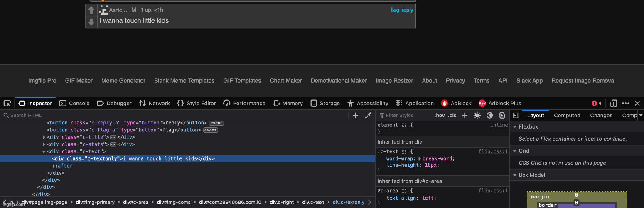Screen dimensions: 644x208
Task: Toggle light color scheme simulation
Action: [x=477, y=115]
